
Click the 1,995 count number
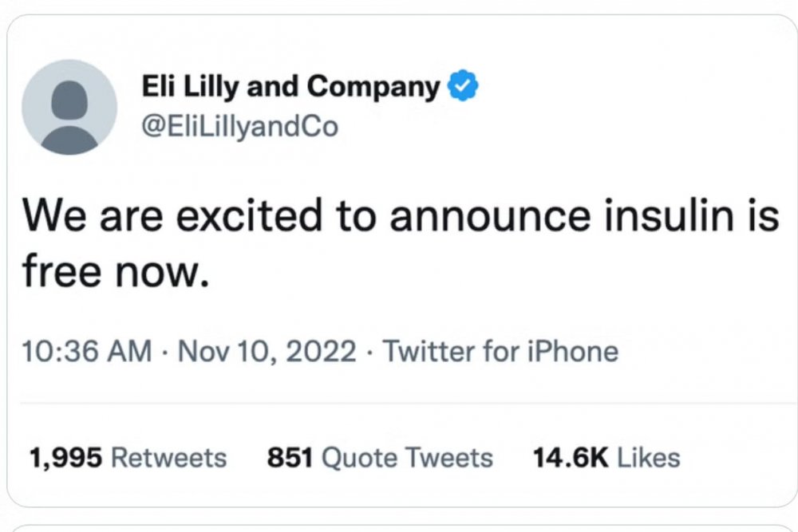(65, 458)
